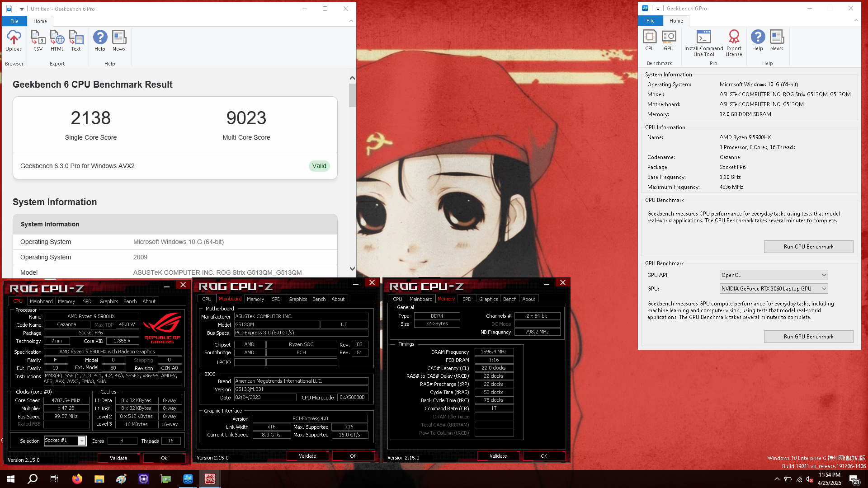The width and height of the screenshot is (868, 488).
Task: Click the network status tray icon
Action: [799, 479]
